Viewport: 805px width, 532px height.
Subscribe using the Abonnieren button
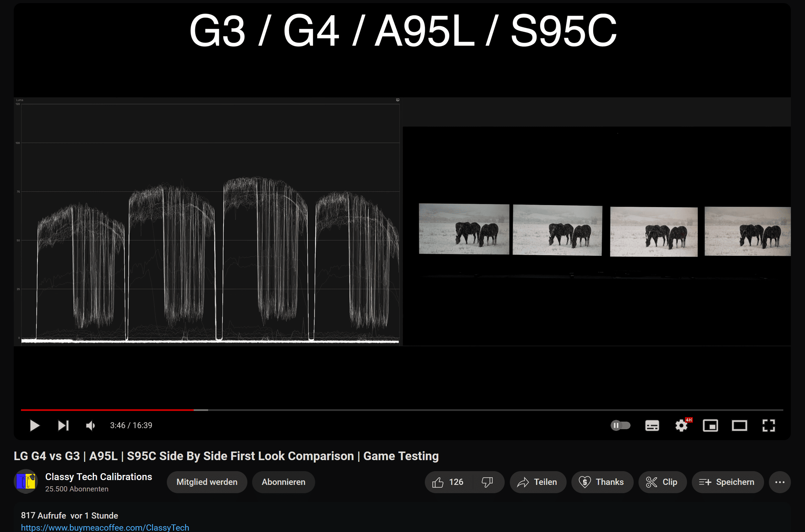tap(283, 482)
